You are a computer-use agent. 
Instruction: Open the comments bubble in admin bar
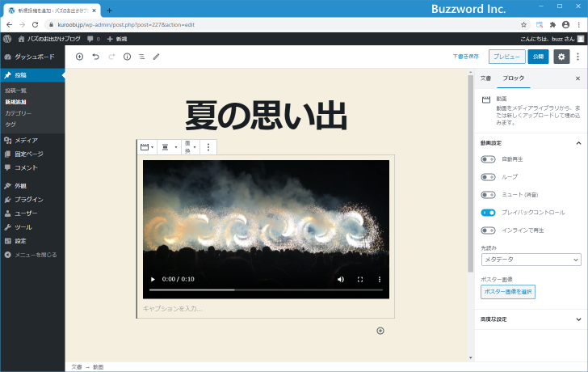pyautogui.click(x=94, y=39)
